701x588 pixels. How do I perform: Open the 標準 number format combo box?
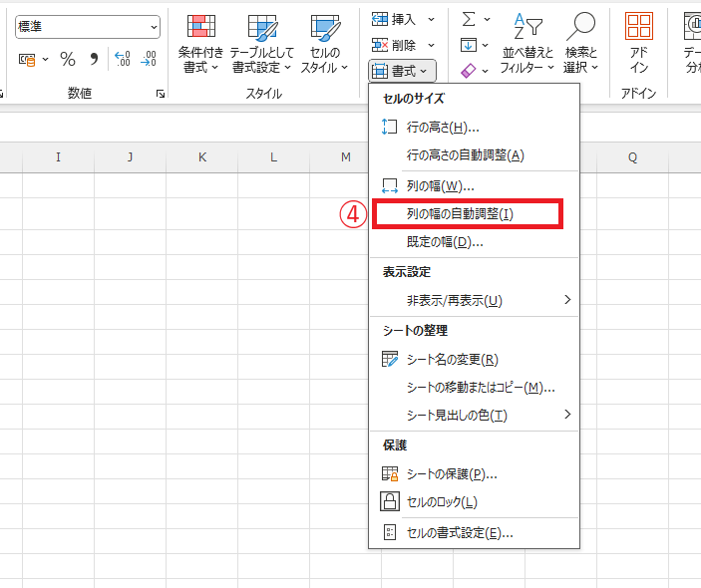pos(88,27)
